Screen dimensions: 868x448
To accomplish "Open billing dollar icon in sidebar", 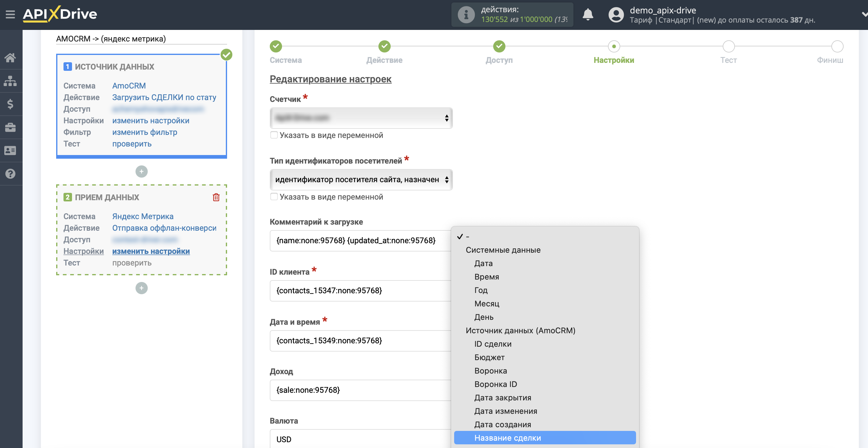I will click(x=10, y=104).
